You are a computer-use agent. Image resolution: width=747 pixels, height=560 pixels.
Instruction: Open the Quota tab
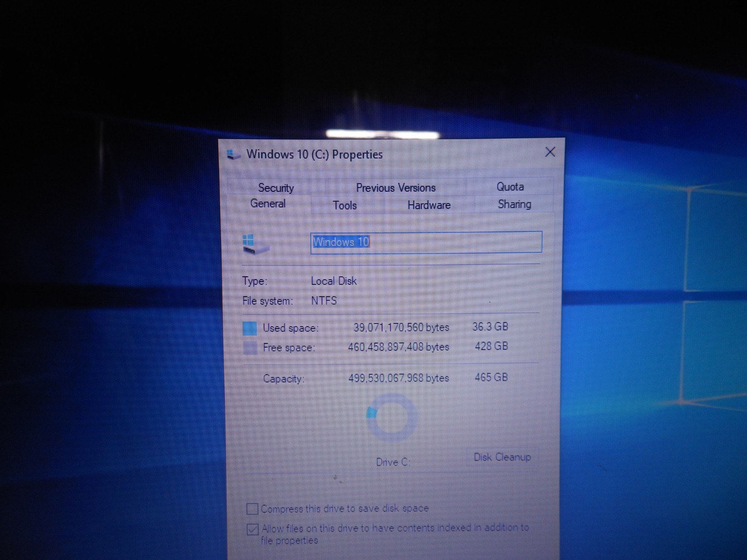pyautogui.click(x=510, y=187)
